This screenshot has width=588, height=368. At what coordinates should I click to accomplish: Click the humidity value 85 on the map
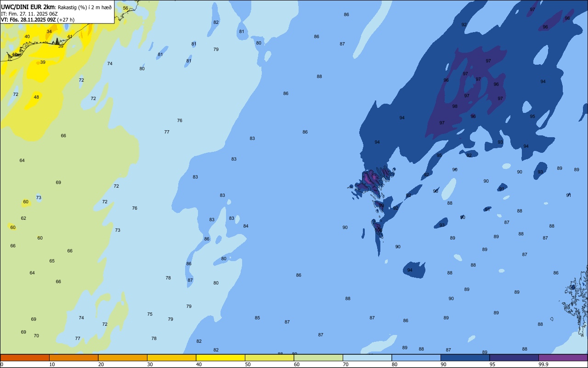(x=257, y=318)
